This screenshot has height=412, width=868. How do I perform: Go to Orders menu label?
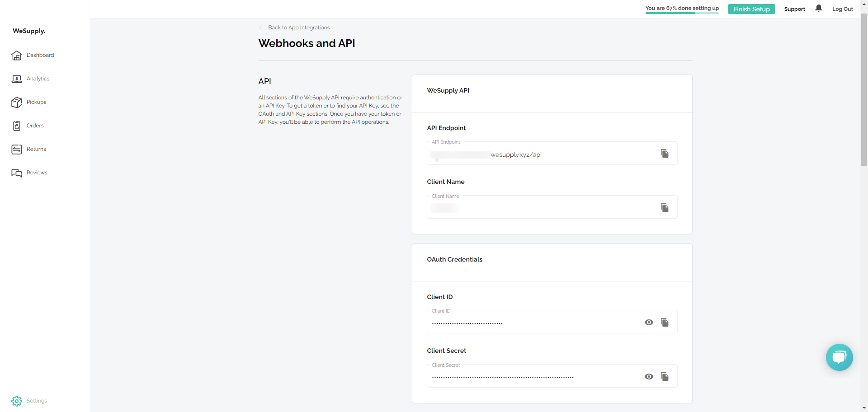tap(35, 126)
